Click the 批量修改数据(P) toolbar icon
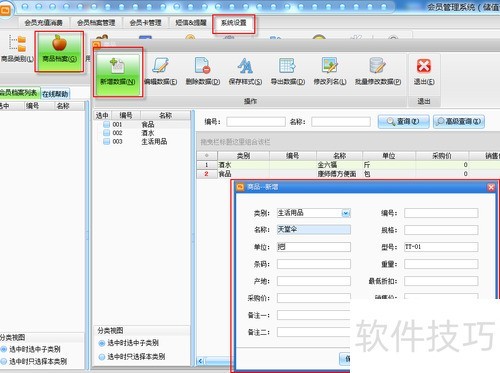The height and width of the screenshot is (373, 500). point(378,65)
